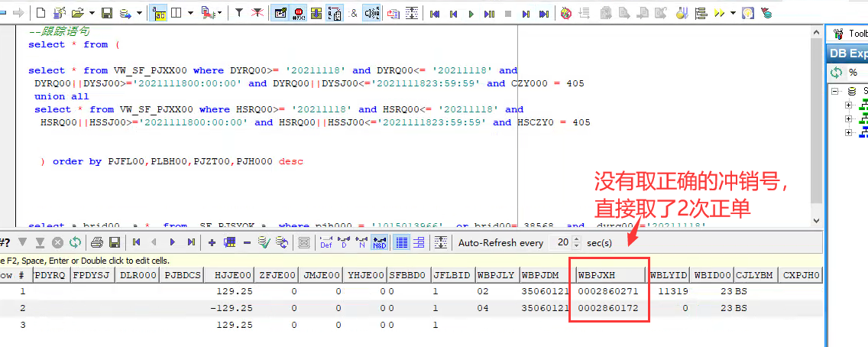
Task: Save file with floppy disk icon in top toolbar
Action: [x=108, y=13]
